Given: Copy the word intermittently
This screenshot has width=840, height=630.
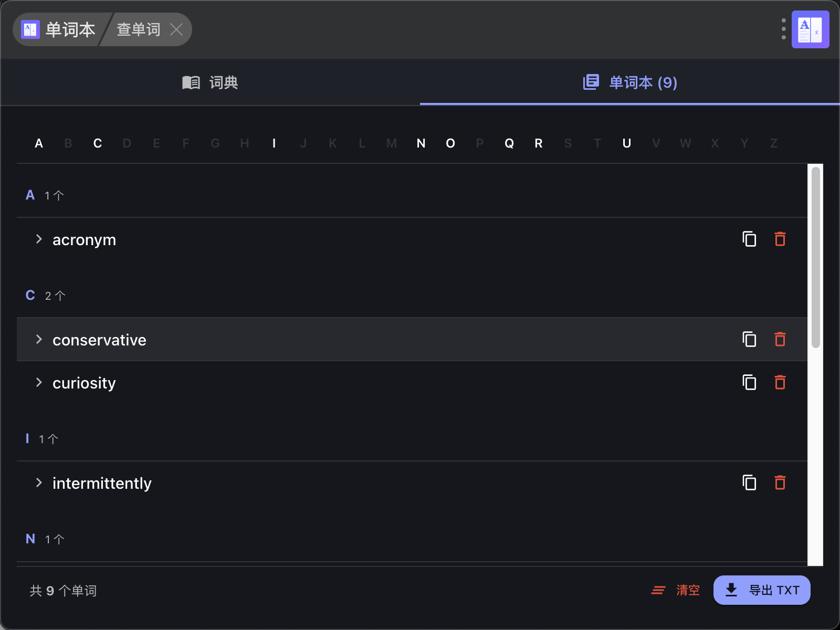Looking at the screenshot, I should [x=749, y=482].
